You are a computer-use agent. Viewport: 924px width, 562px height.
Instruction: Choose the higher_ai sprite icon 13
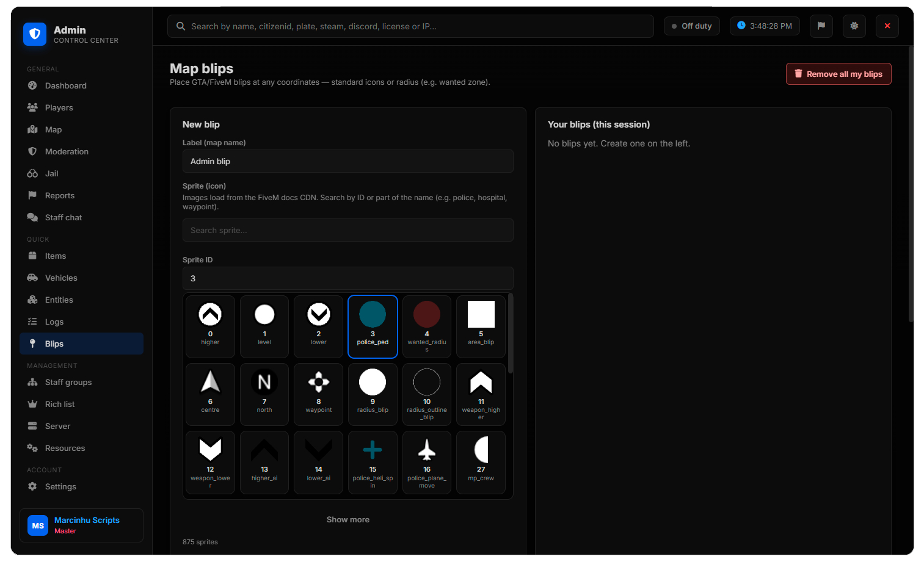(x=264, y=463)
